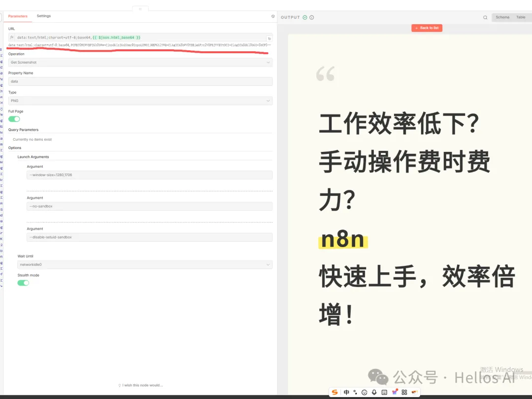Open the emoji picker on input toolbar
The image size is (532, 399).
tap(364, 392)
